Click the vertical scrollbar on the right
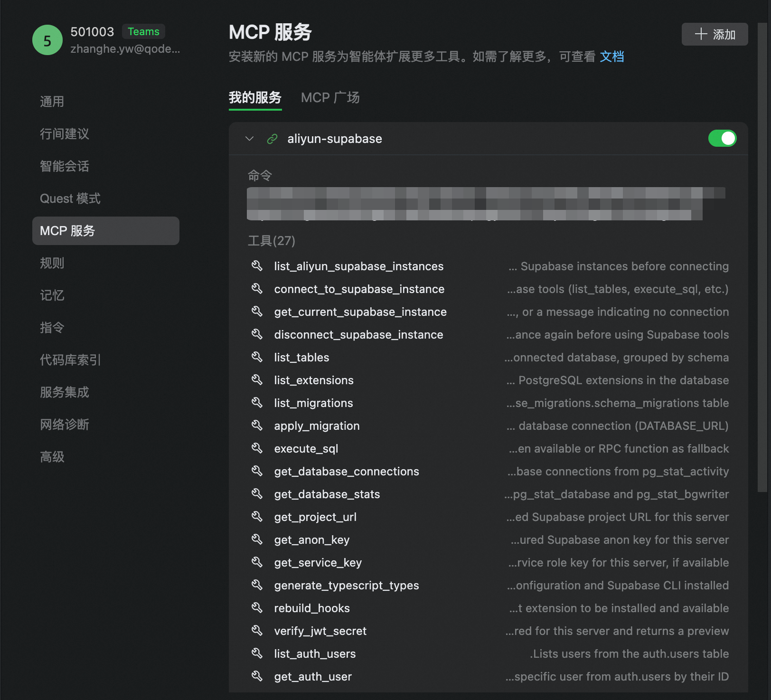 762,256
